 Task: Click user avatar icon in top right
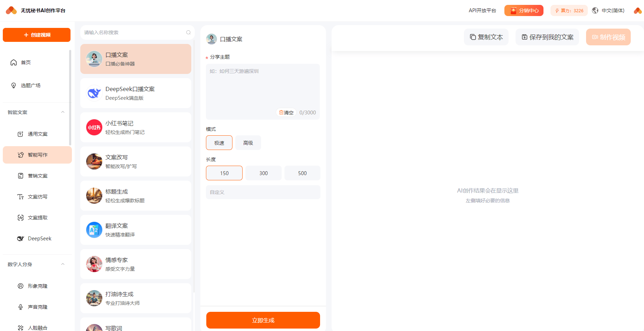637,10
